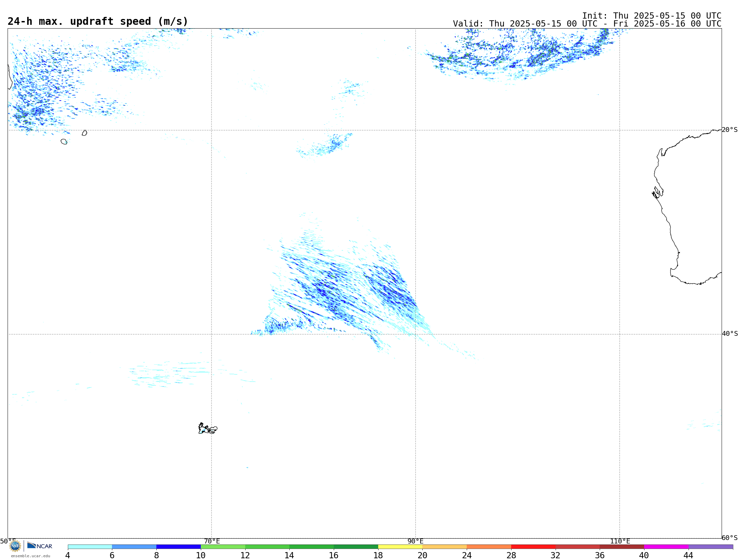Click the light blue 6–8 colorbar segment
The height and width of the screenshot is (560, 744).
pos(134,547)
